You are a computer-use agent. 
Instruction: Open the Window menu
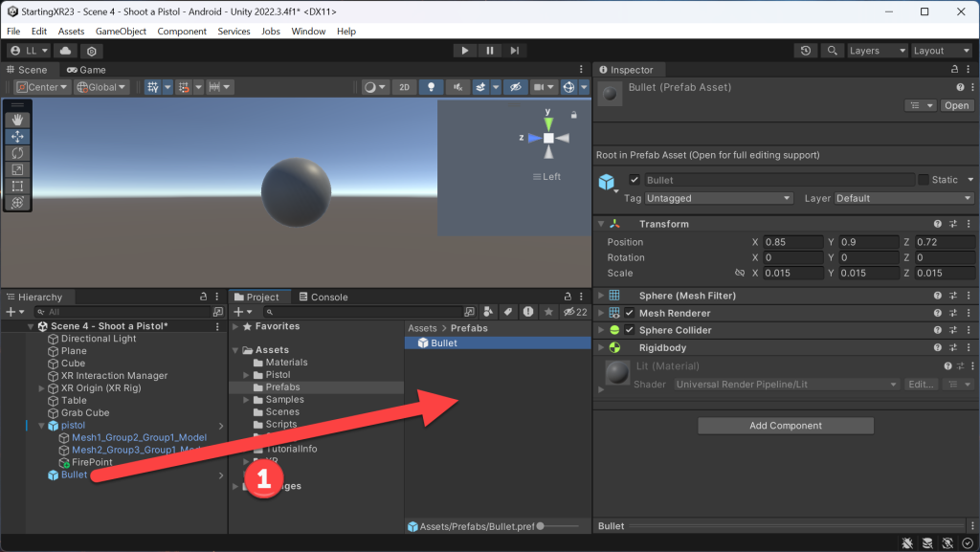pyautogui.click(x=308, y=32)
